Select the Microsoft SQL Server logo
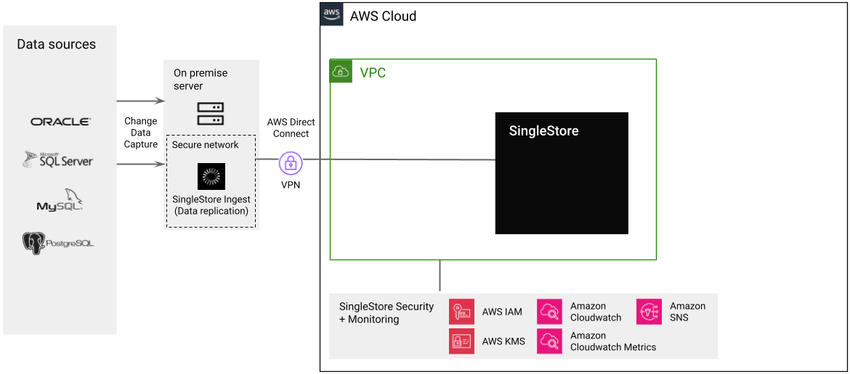The height and width of the screenshot is (374, 850). click(58, 159)
